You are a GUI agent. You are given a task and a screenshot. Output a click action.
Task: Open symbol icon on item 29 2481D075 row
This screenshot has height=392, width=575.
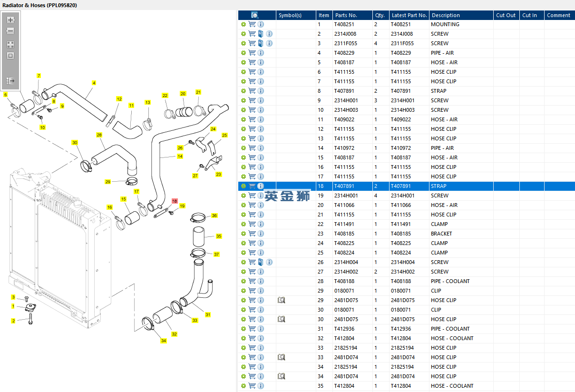pos(281,300)
